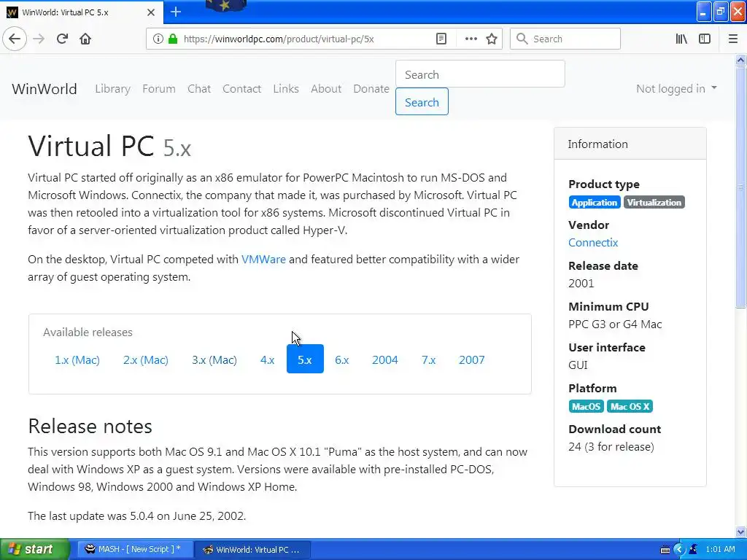This screenshot has width=747, height=560.
Task: Click the Application product type badge
Action: [x=594, y=203]
